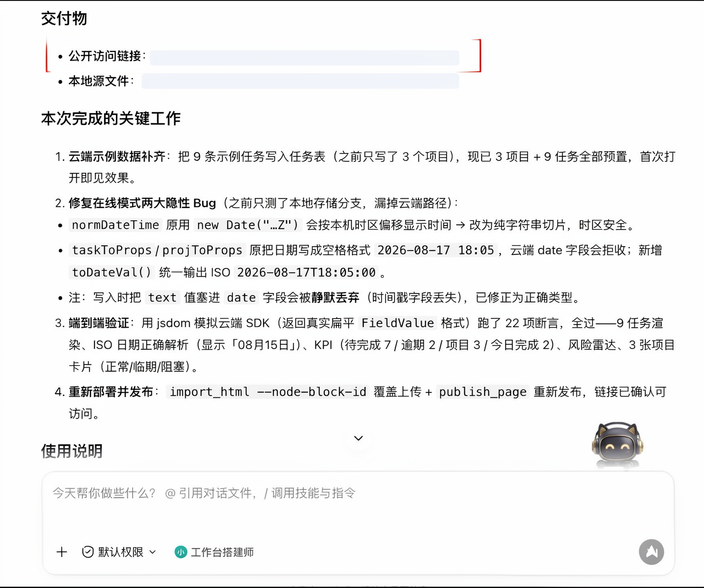Open the blurred 公开访问链接 link

point(304,58)
